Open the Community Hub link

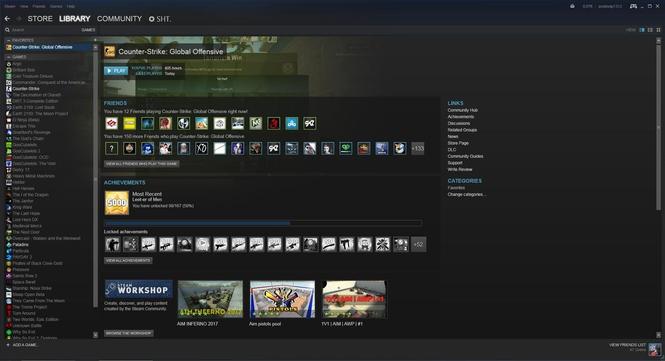pyautogui.click(x=462, y=110)
